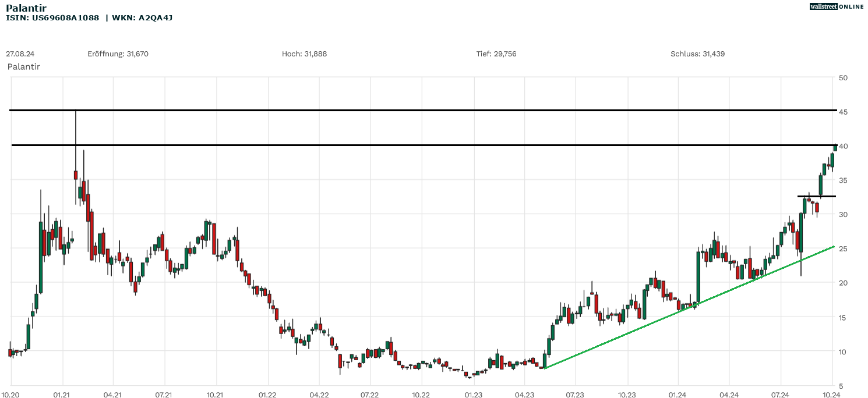Click the wallstreet ONLINE logo
Viewport: 868px width, 398px height.
837,6
